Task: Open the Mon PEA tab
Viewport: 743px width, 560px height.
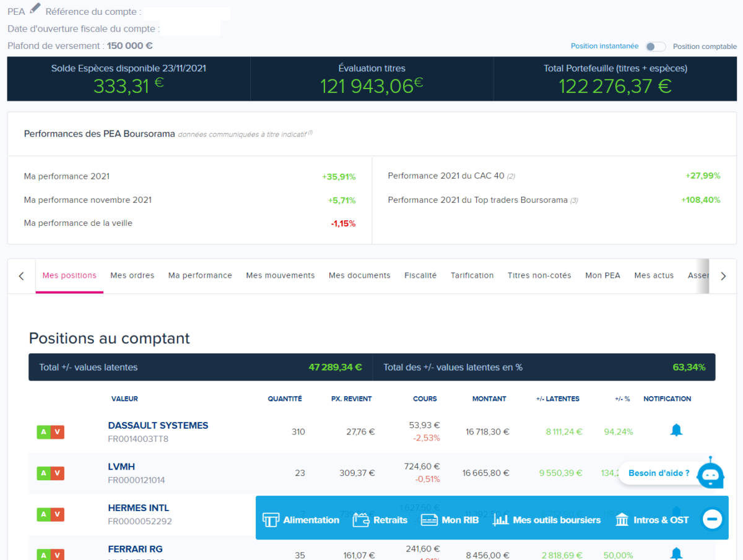Action: coord(602,275)
